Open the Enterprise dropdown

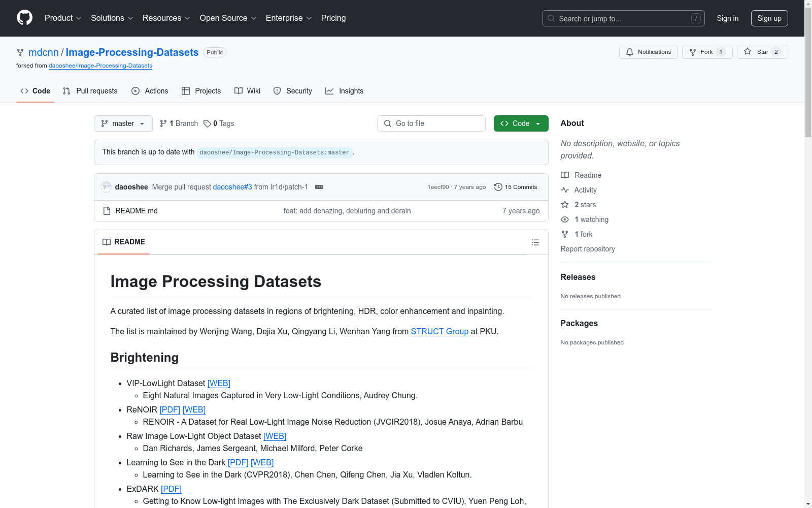pos(289,18)
